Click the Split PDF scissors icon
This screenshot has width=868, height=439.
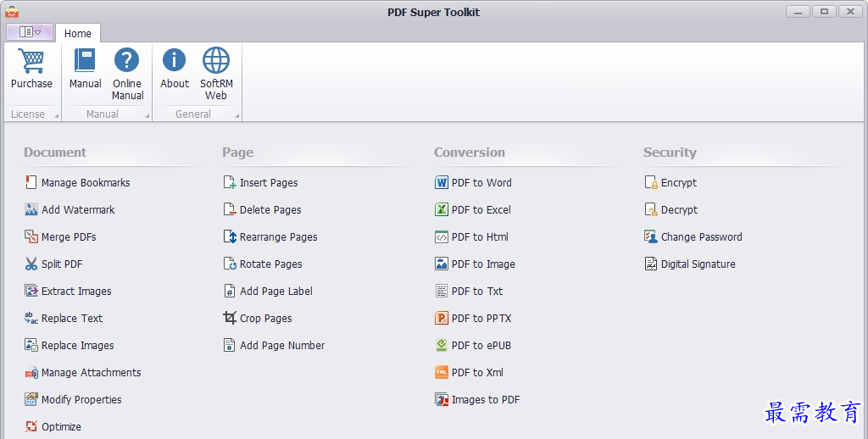pos(31,264)
